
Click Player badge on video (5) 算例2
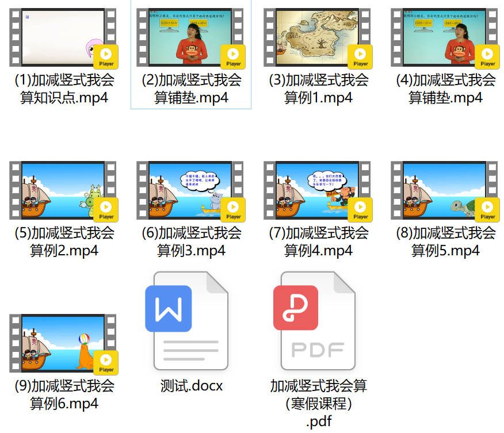[106, 209]
